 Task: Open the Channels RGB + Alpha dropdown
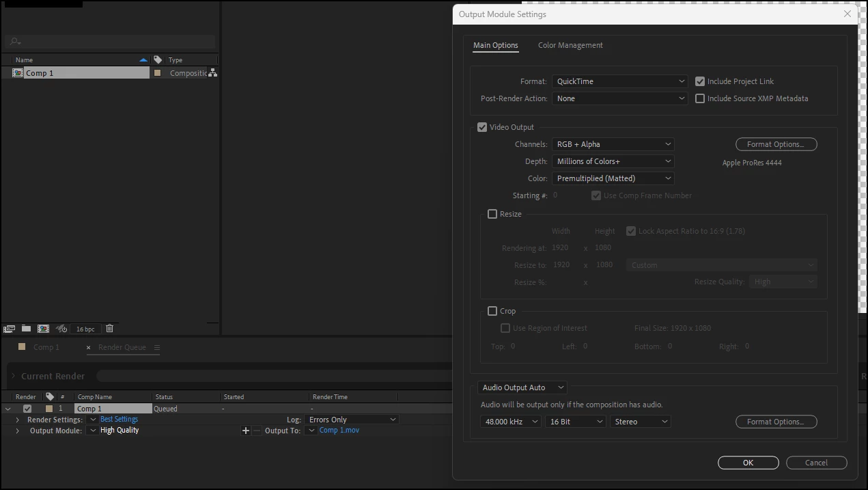pyautogui.click(x=613, y=144)
